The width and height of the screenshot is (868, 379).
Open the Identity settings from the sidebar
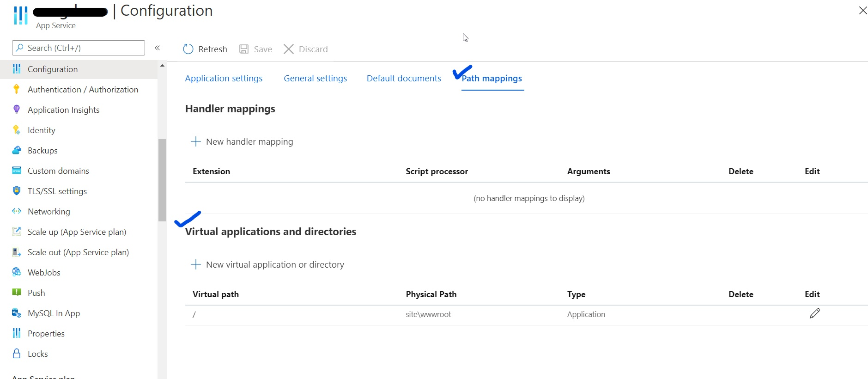click(x=41, y=130)
